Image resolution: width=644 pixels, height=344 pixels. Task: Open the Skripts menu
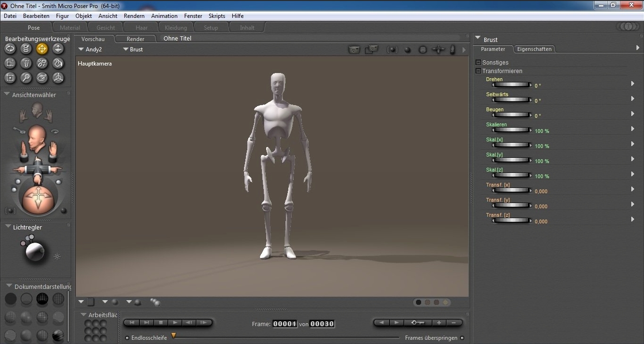[217, 16]
